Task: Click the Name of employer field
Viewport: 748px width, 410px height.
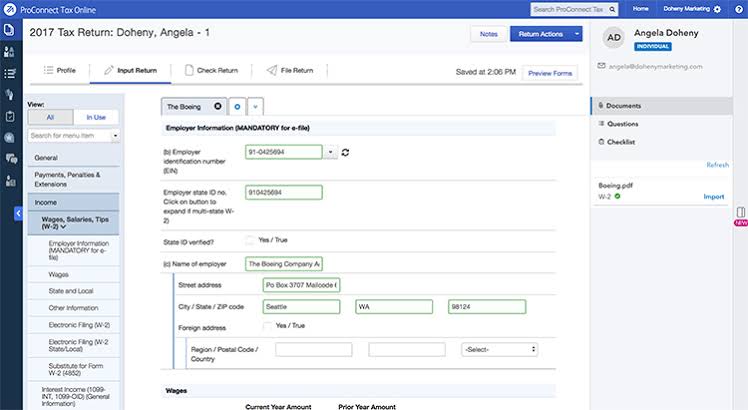Action: pos(284,263)
